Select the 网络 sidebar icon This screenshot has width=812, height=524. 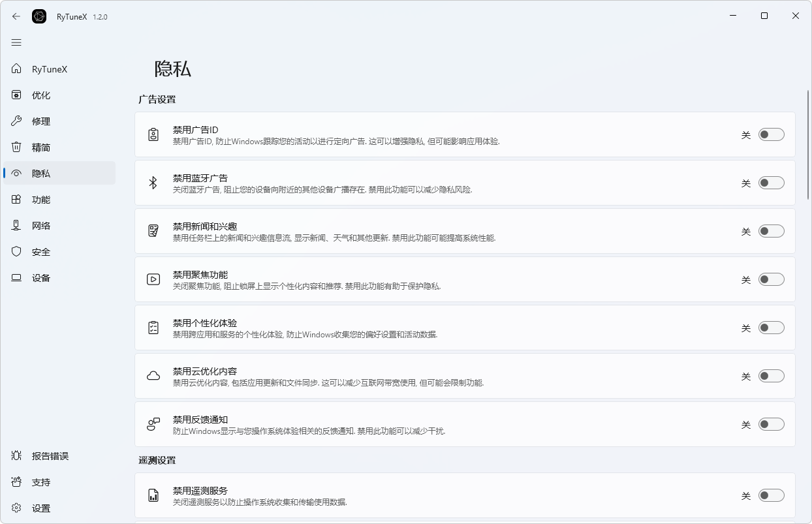click(x=16, y=225)
